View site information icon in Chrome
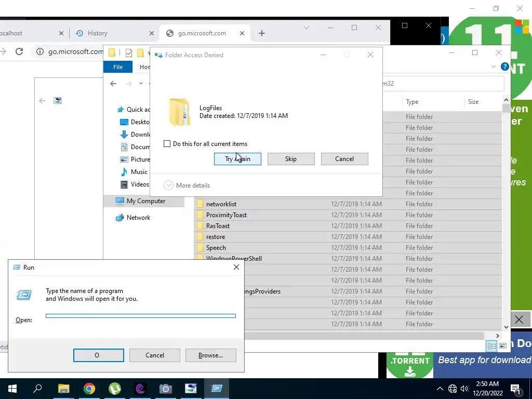Viewport: 532px width, 399px height. [x=40, y=51]
